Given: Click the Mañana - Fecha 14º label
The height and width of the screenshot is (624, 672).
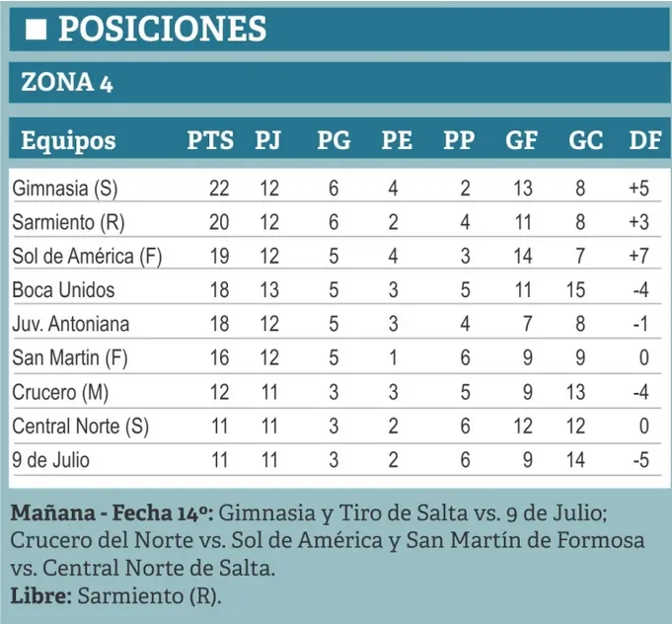Looking at the screenshot, I should click(x=112, y=512).
